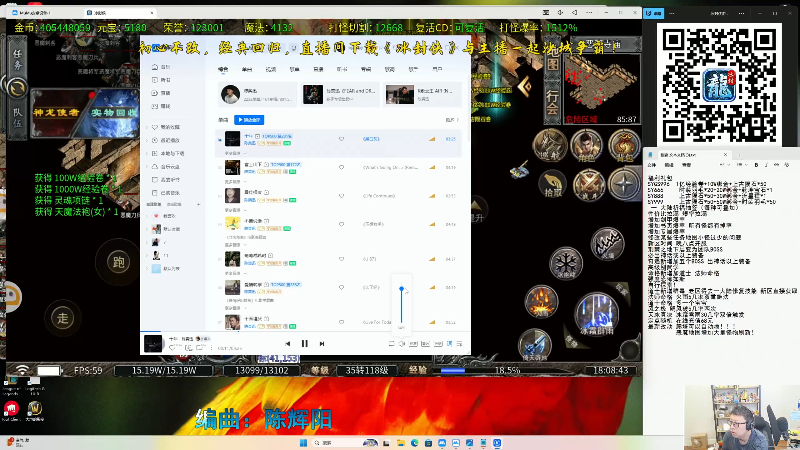Click the taskbar search box

[345, 443]
